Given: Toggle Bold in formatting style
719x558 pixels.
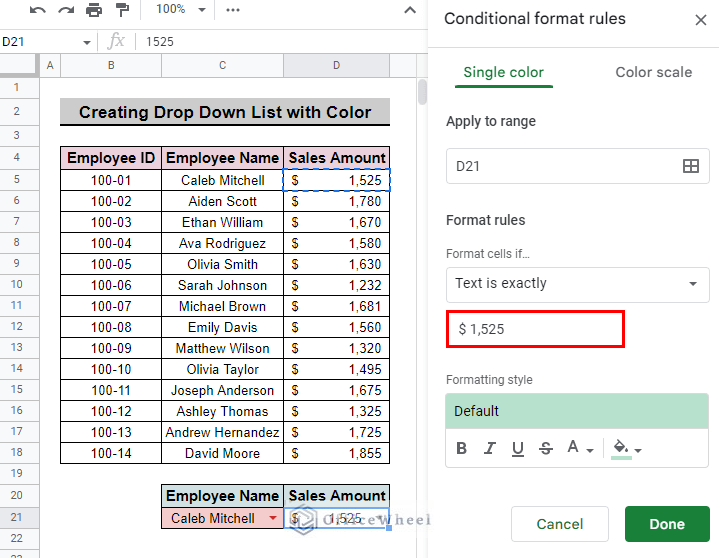Looking at the screenshot, I should [462, 448].
